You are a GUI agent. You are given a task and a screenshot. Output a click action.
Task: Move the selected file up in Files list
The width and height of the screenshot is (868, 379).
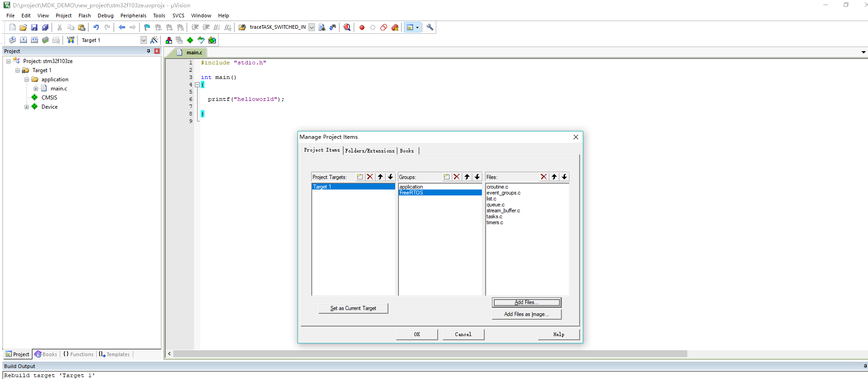pyautogui.click(x=554, y=177)
